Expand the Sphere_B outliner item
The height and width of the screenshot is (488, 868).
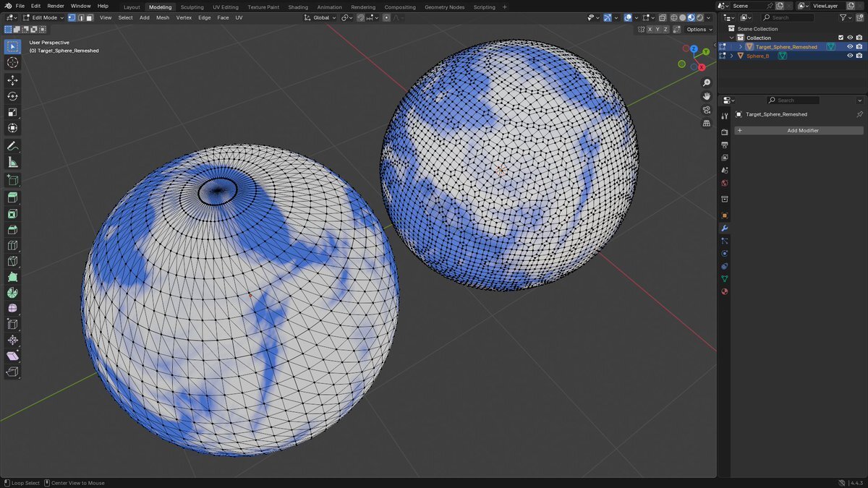[x=732, y=56]
